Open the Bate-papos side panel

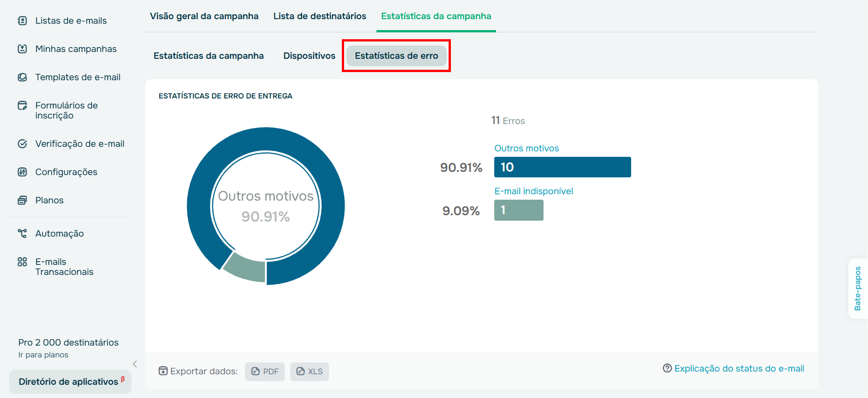[858, 289]
